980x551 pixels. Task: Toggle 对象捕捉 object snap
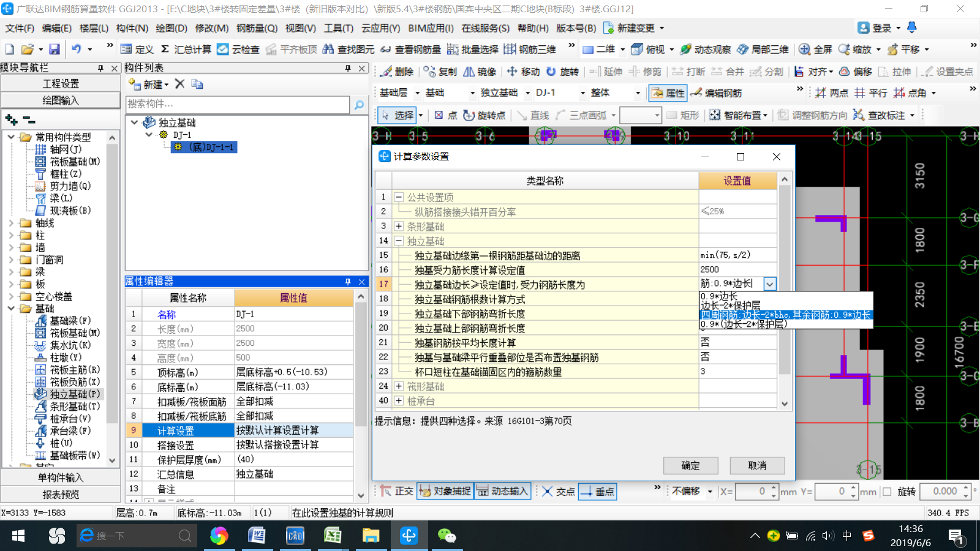point(445,491)
